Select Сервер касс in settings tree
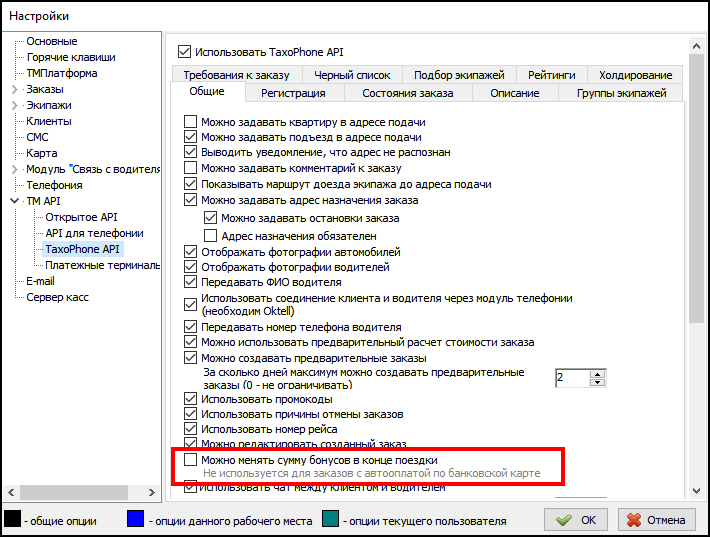The width and height of the screenshot is (710, 537). [57, 297]
